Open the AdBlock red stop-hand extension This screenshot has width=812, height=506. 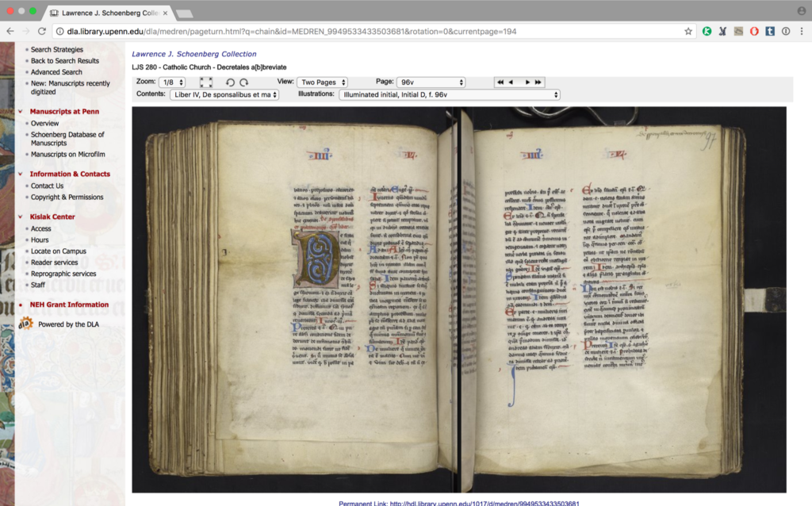coord(754,32)
